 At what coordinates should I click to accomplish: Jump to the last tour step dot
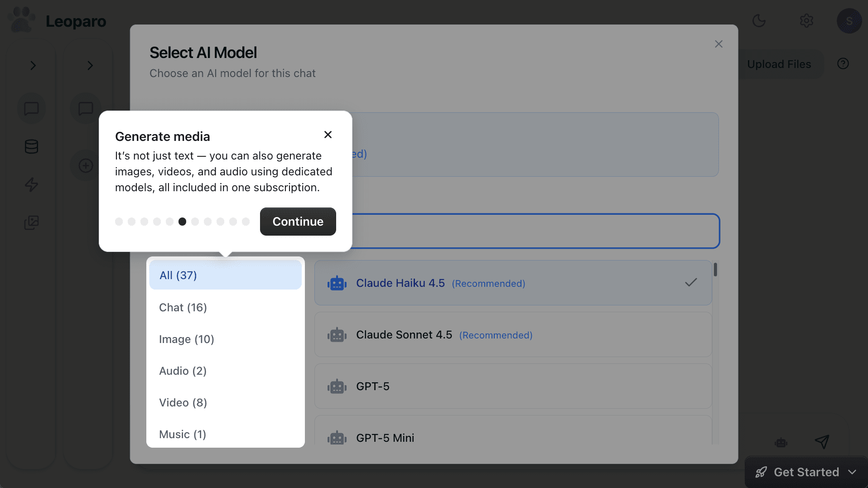click(x=246, y=222)
